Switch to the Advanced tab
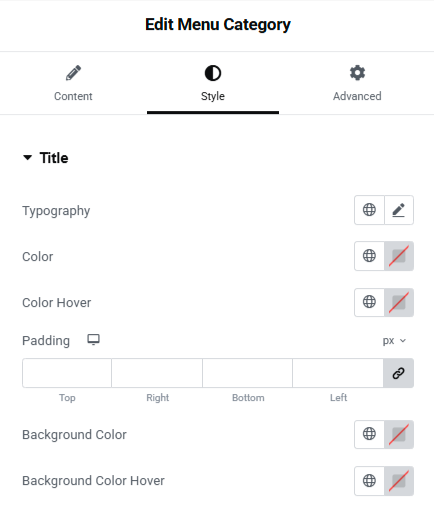The image size is (434, 518). tap(357, 83)
